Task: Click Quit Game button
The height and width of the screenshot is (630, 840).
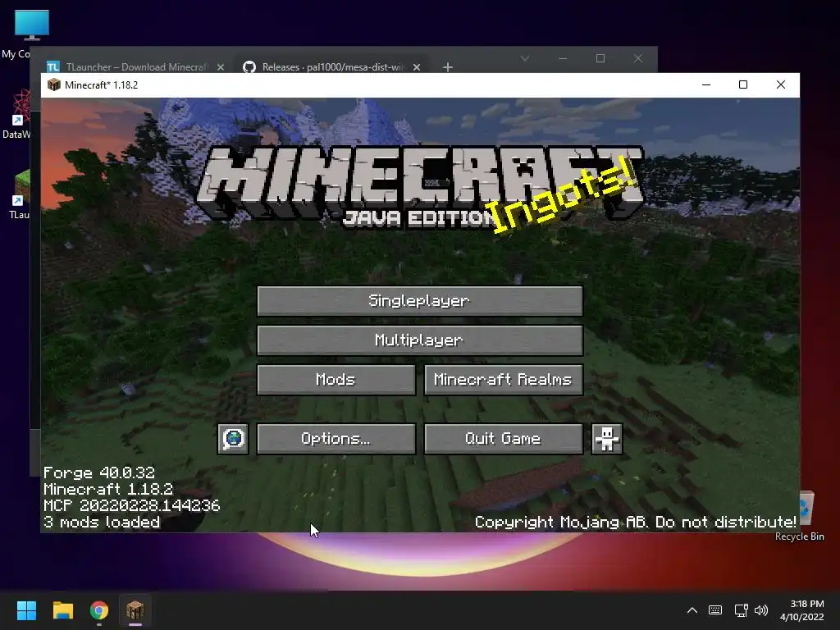Action: (x=503, y=439)
